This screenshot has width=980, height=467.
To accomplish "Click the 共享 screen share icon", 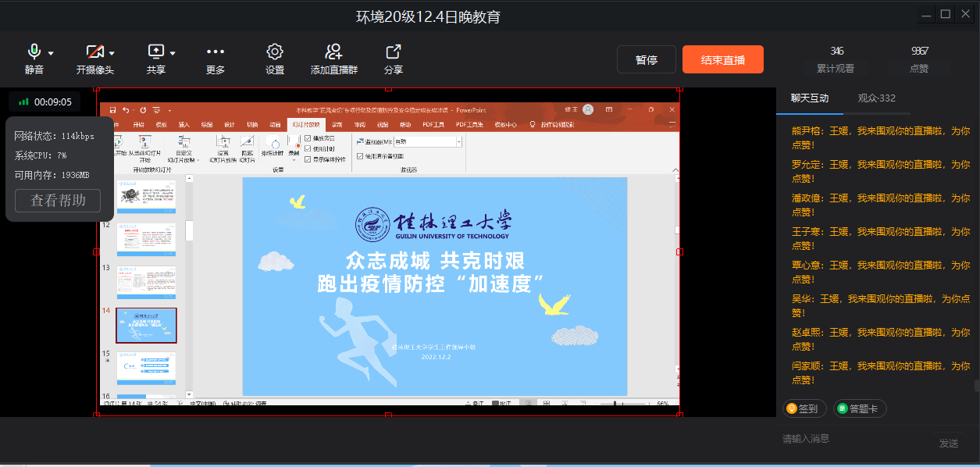I will (155, 53).
